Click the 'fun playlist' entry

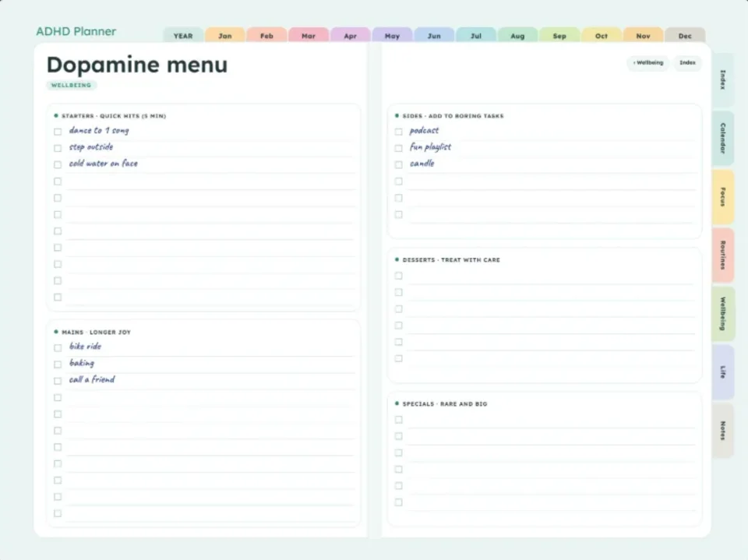click(x=430, y=147)
